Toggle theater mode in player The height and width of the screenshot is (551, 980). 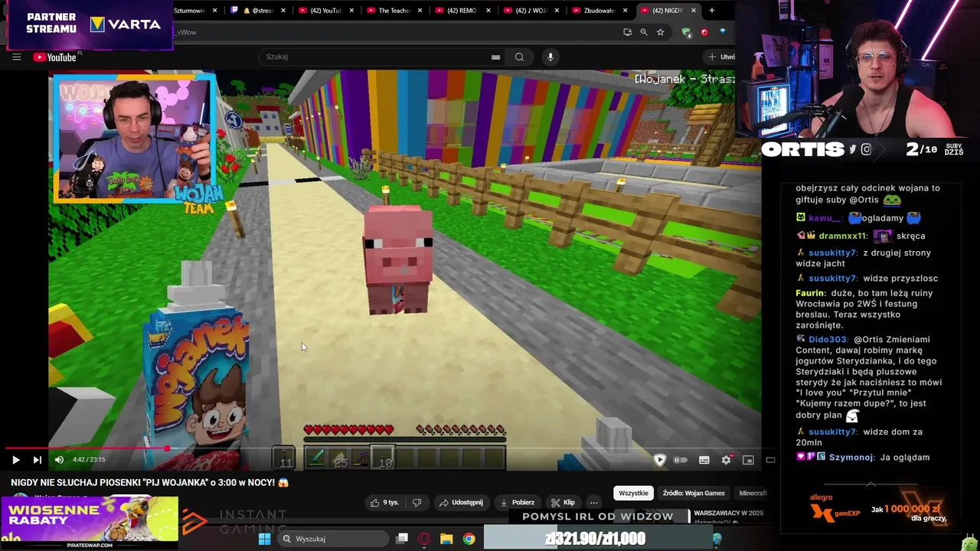769,460
